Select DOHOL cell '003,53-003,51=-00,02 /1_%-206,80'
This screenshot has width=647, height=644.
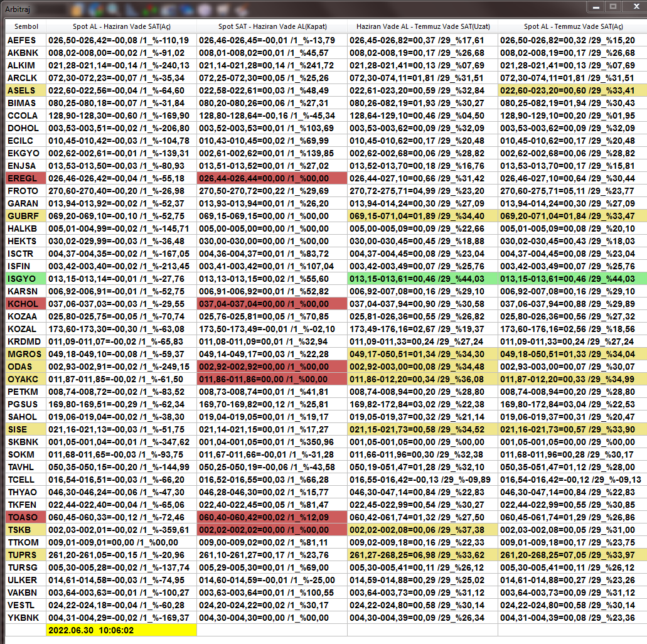click(x=121, y=128)
